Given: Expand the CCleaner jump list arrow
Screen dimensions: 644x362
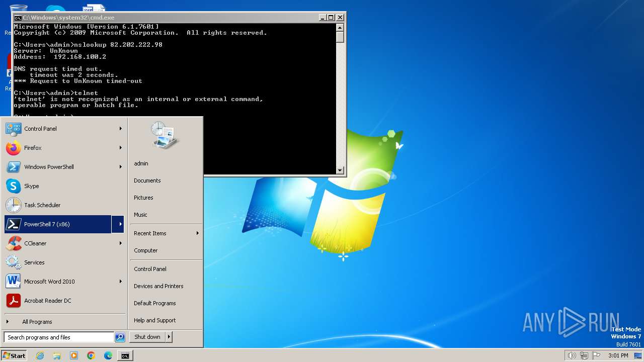Looking at the screenshot, I should point(121,243).
